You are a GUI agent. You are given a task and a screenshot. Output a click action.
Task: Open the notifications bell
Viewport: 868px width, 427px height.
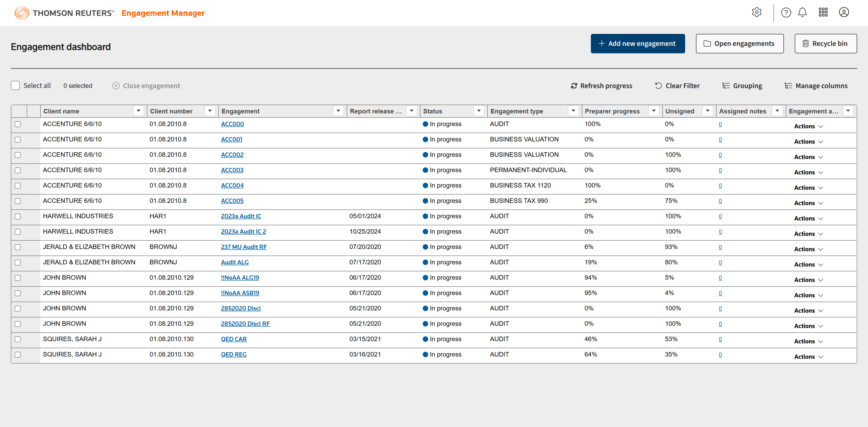pyautogui.click(x=802, y=12)
